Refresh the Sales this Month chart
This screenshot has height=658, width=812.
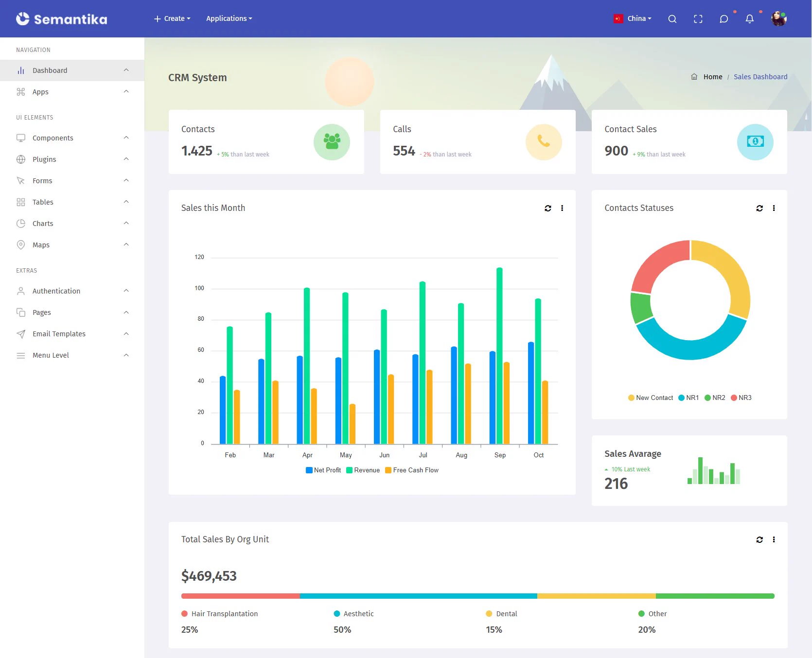548,208
